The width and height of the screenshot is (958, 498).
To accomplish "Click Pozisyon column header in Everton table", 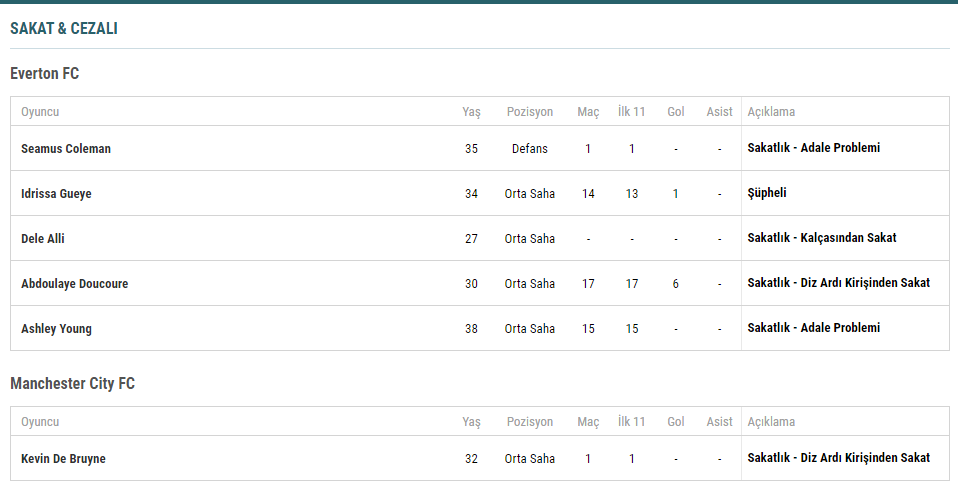I will coord(529,112).
